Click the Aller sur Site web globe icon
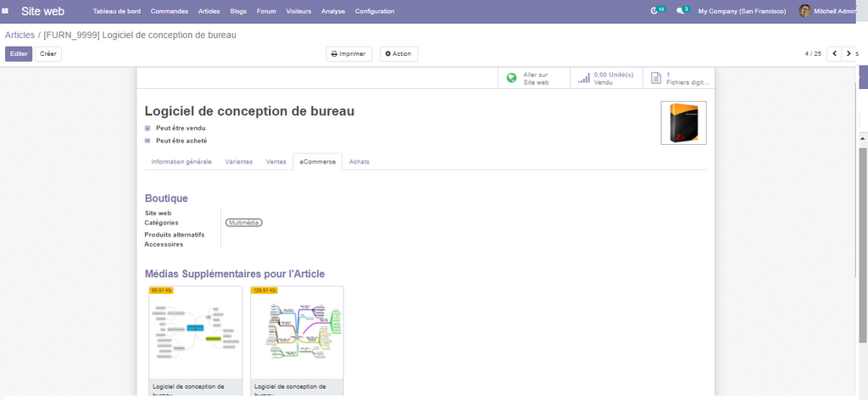Screen dimensions: 868x400 tap(511, 78)
